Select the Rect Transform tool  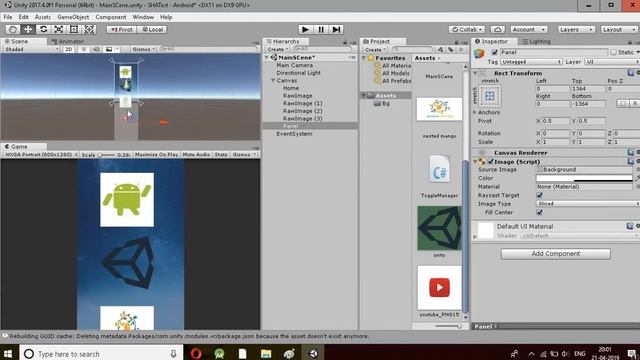[74, 29]
